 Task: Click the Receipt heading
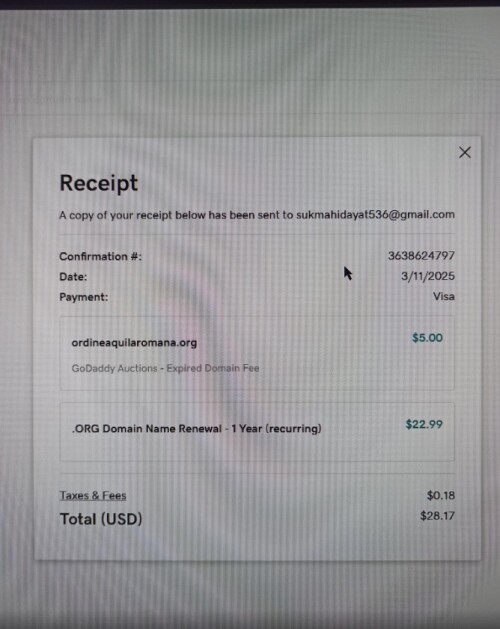(99, 183)
